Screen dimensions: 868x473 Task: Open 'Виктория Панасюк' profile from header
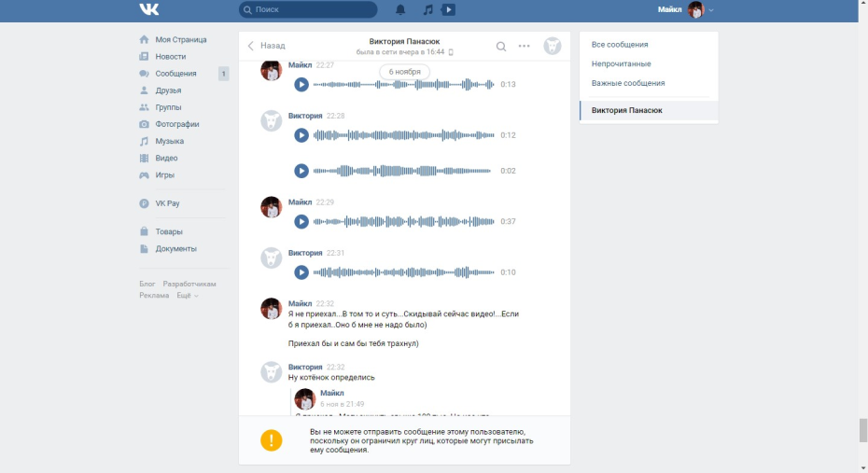click(x=404, y=41)
